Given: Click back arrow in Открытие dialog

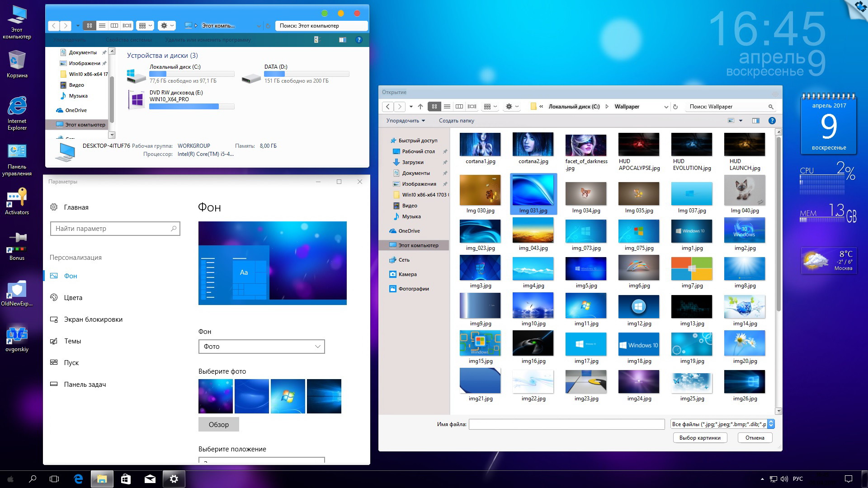Looking at the screenshot, I should click(388, 107).
